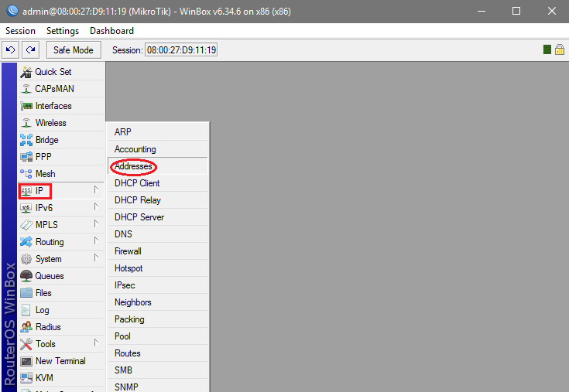Viewport: 569px width, 392px height.
Task: Open Addresses from the IP submenu
Action: coord(158,166)
